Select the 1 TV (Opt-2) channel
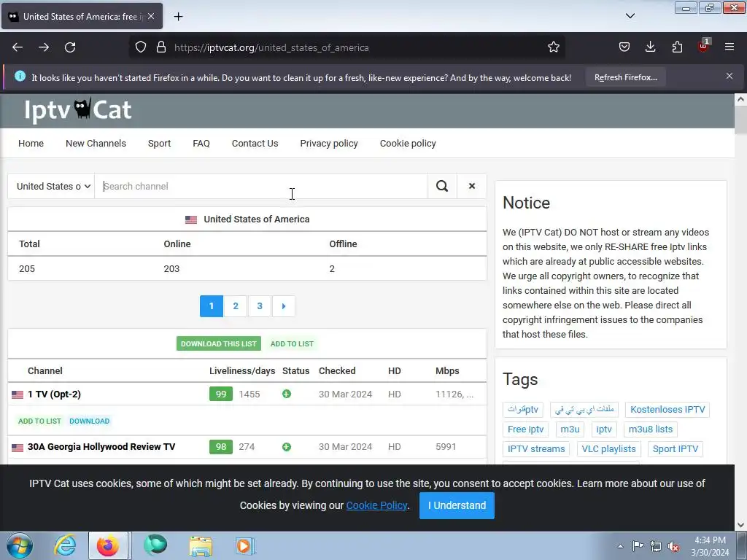Viewport: 747px width, 560px height. click(x=54, y=394)
